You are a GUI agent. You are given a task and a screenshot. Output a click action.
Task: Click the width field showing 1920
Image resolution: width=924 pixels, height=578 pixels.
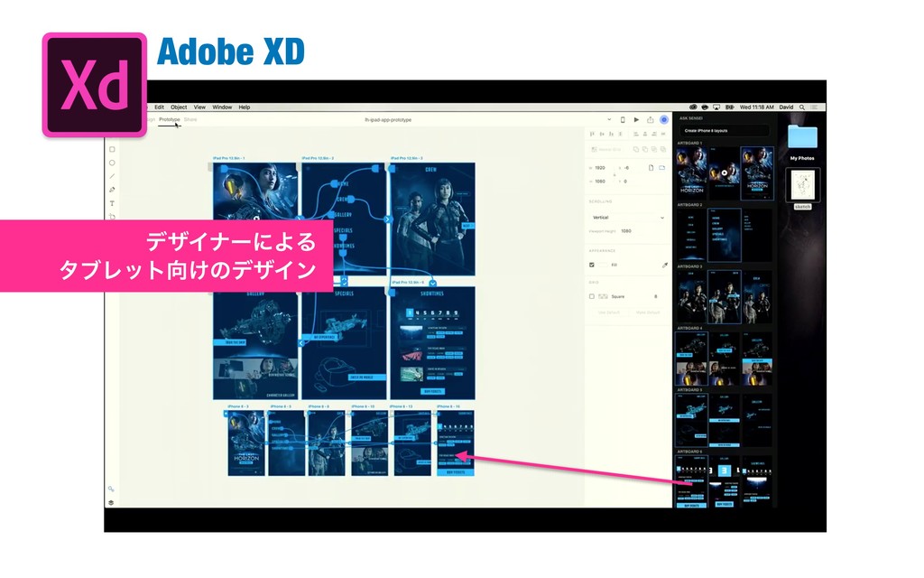click(600, 168)
